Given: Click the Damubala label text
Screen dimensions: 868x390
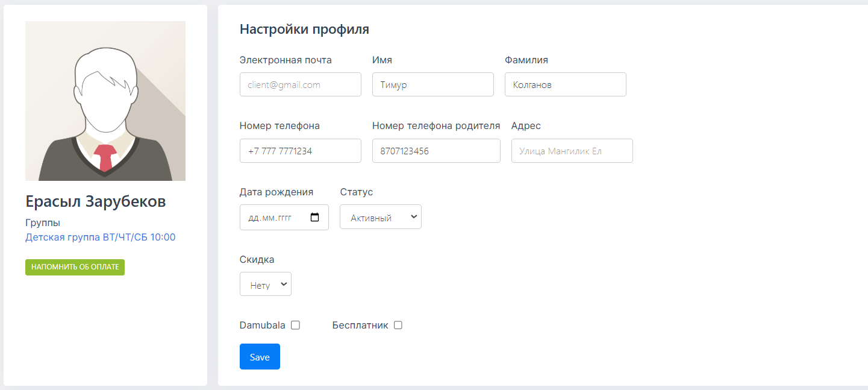Looking at the screenshot, I should pos(262,326).
